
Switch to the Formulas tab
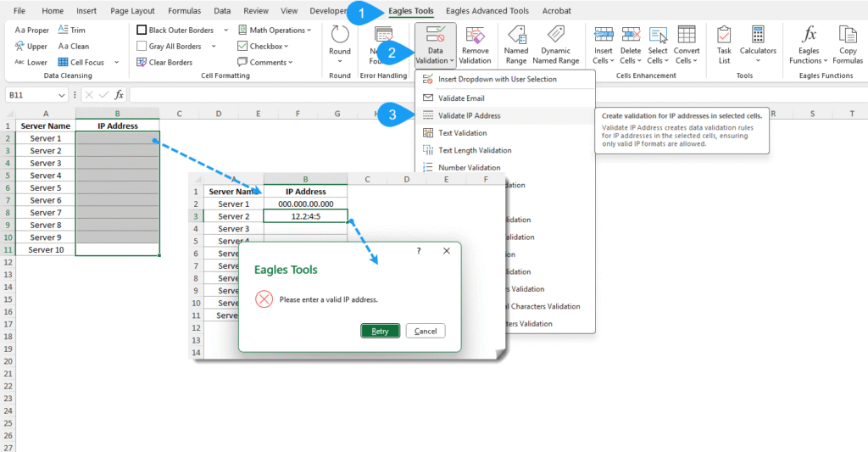tap(184, 10)
